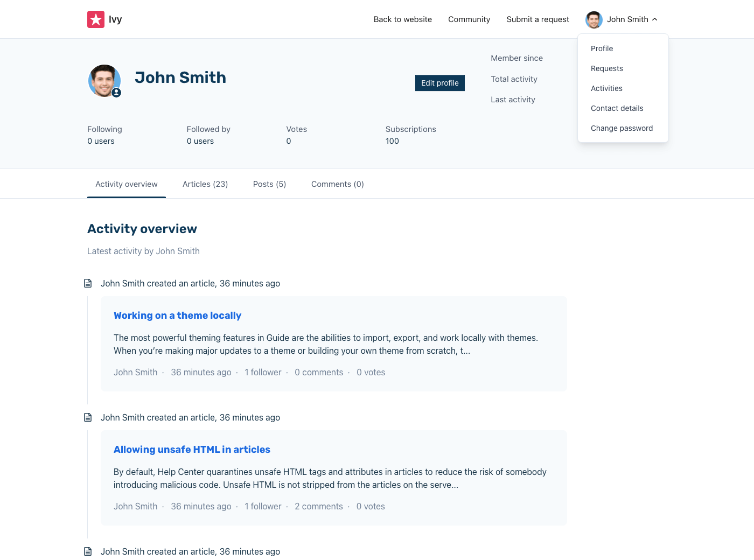Viewport: 754px width, 560px height.
Task: Select Profile from the user menu
Action: pyautogui.click(x=602, y=48)
